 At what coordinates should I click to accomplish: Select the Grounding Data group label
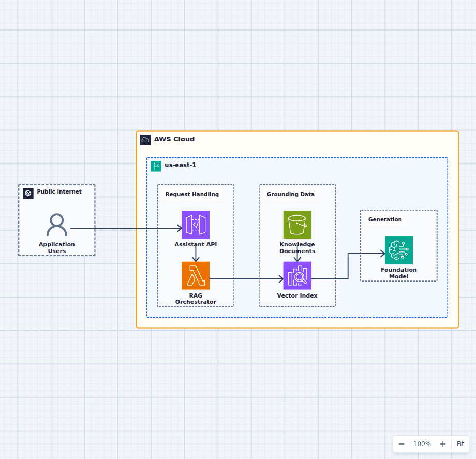(x=291, y=194)
